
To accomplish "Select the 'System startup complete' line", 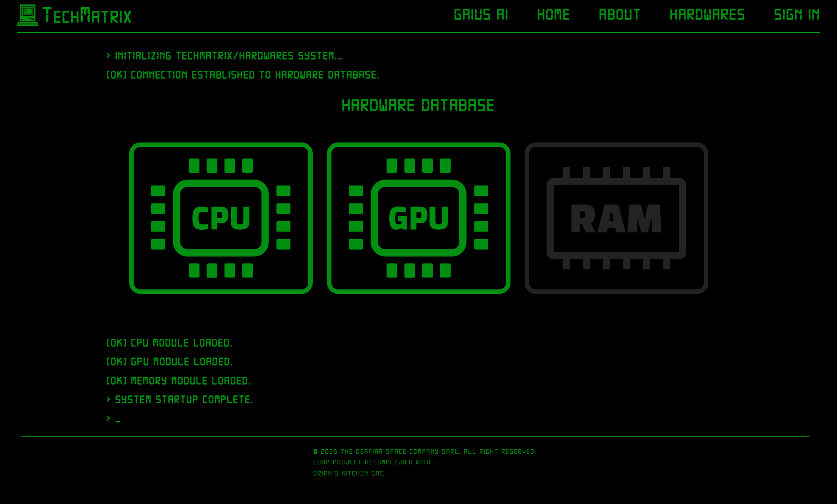I will click(180, 399).
